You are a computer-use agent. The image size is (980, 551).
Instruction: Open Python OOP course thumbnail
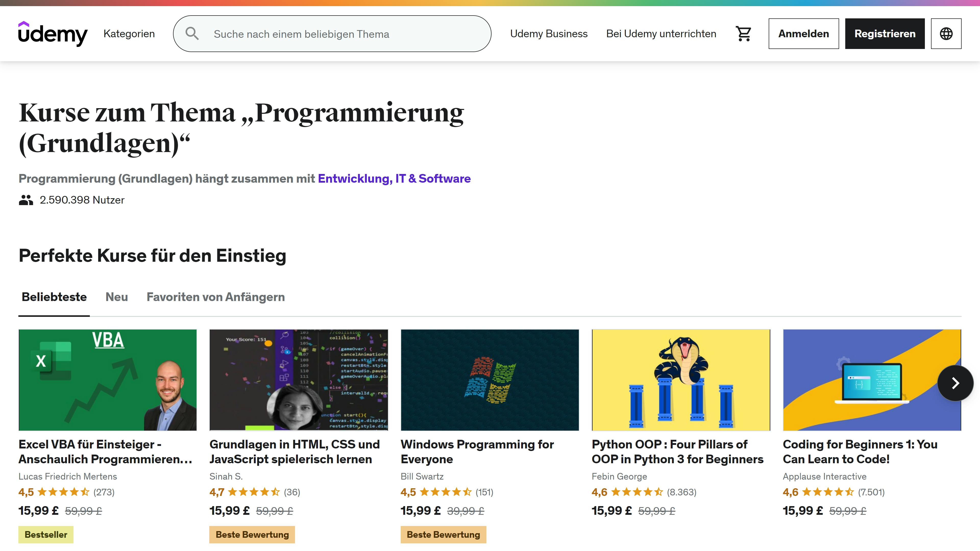coord(681,380)
